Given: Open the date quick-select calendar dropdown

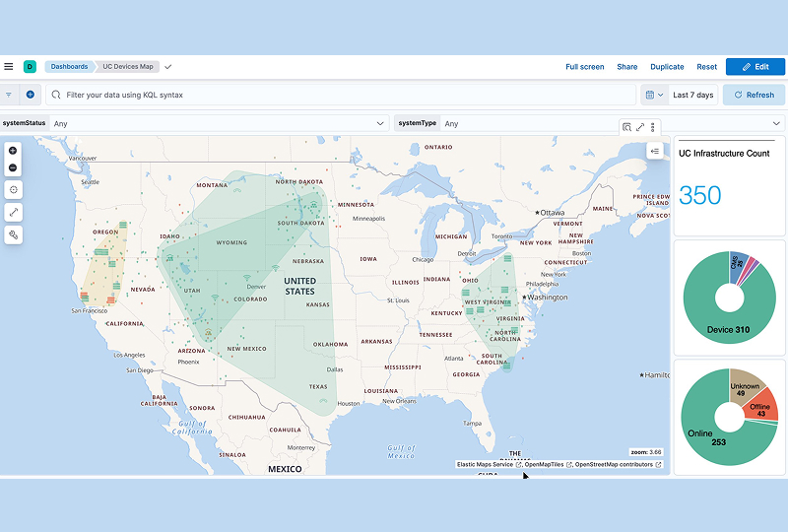Looking at the screenshot, I should tap(653, 95).
